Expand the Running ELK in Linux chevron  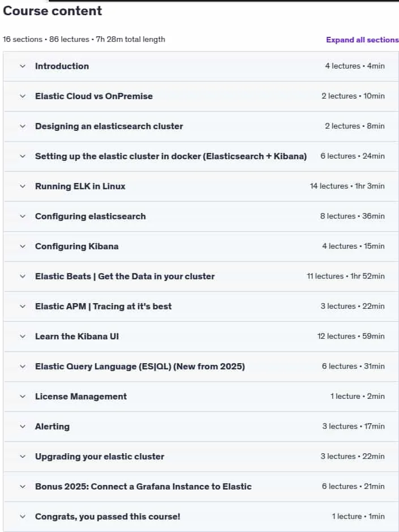click(x=23, y=186)
